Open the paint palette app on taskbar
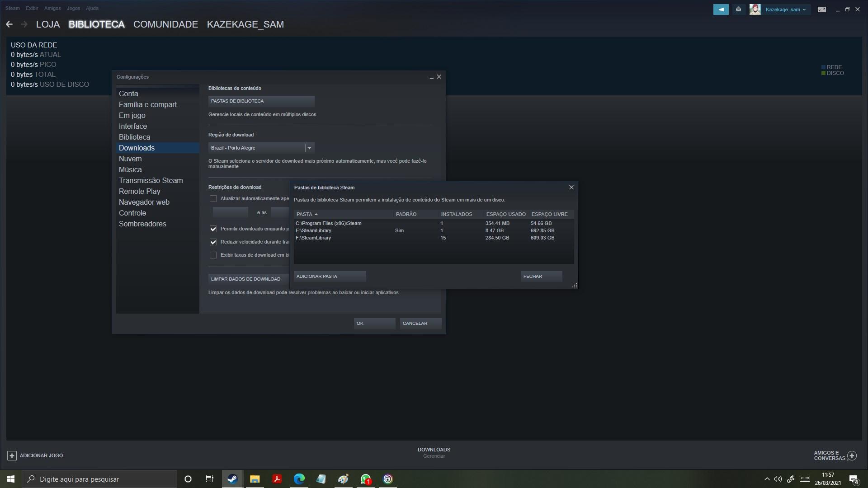 [x=343, y=479]
